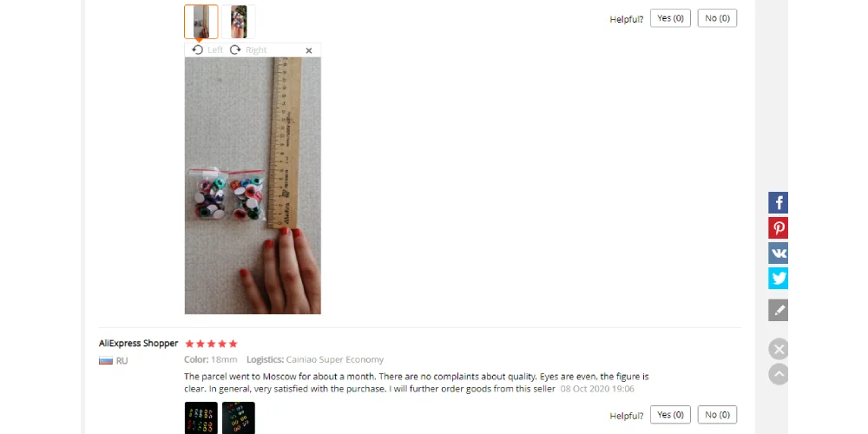Rotate photo right
868x434 pixels.
coord(248,49)
